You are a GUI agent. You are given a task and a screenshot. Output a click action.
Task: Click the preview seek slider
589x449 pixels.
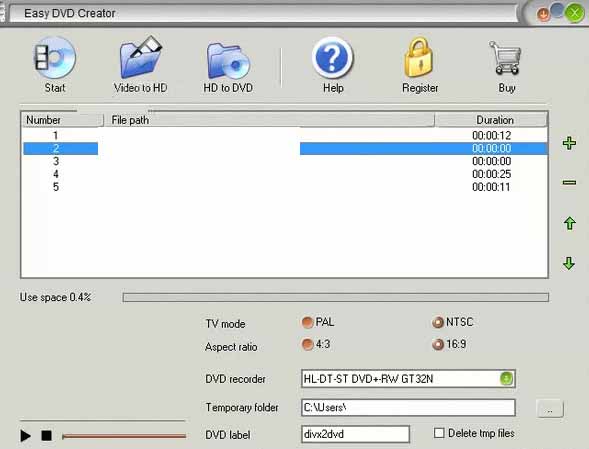124,436
